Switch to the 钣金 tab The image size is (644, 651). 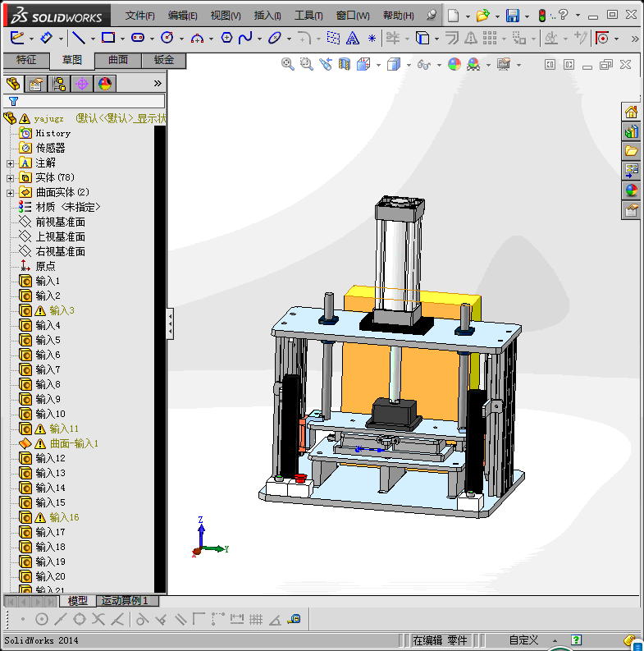pos(164,60)
